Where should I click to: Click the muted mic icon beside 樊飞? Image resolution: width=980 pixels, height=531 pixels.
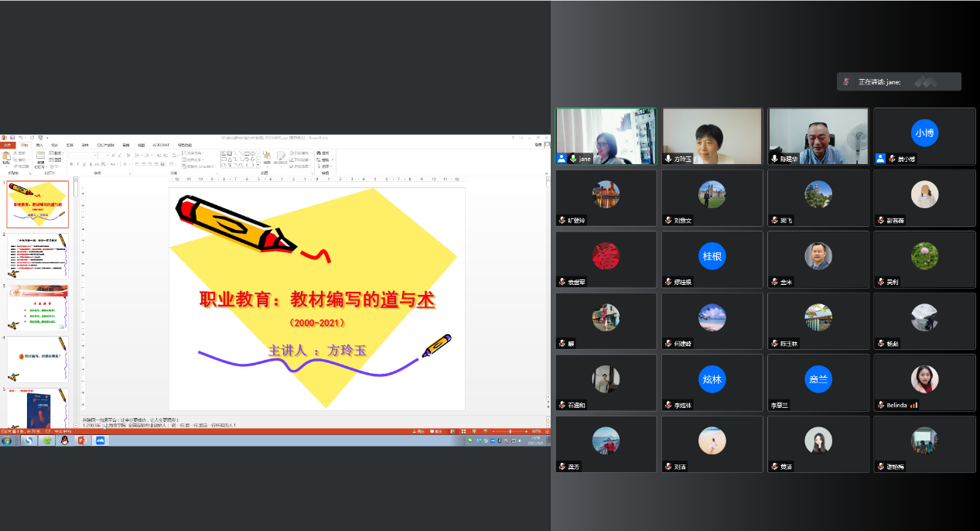(774, 220)
